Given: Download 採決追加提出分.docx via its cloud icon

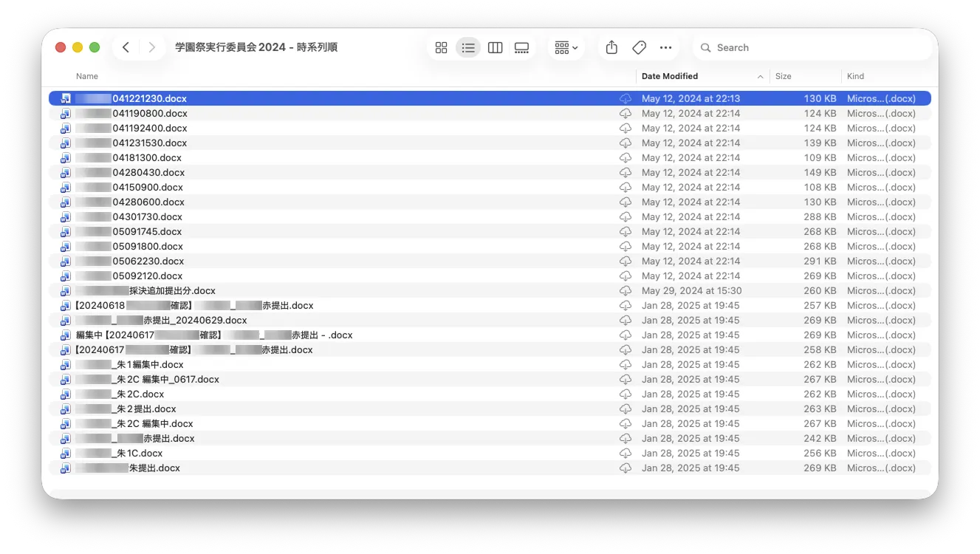Looking at the screenshot, I should tap(626, 290).
